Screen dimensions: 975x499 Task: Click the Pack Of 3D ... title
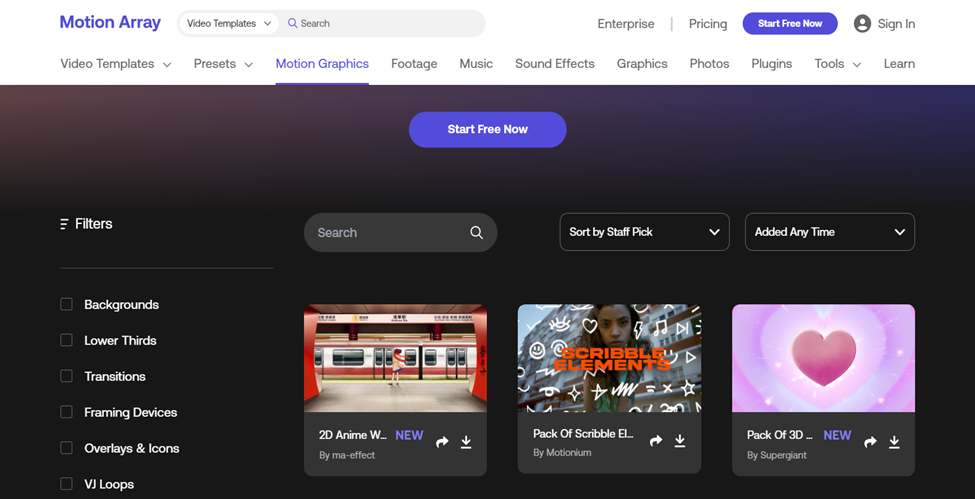(x=780, y=435)
